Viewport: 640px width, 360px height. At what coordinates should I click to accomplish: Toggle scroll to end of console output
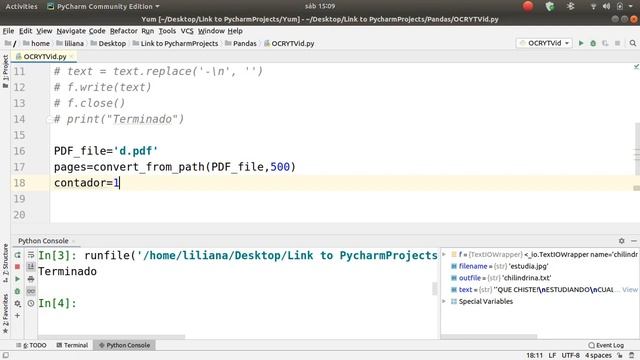(31, 267)
